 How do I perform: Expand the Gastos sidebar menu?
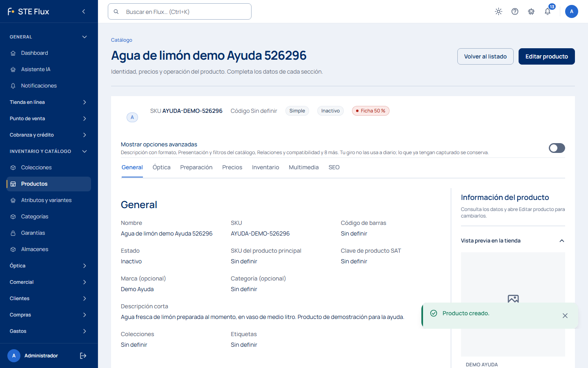pos(49,331)
